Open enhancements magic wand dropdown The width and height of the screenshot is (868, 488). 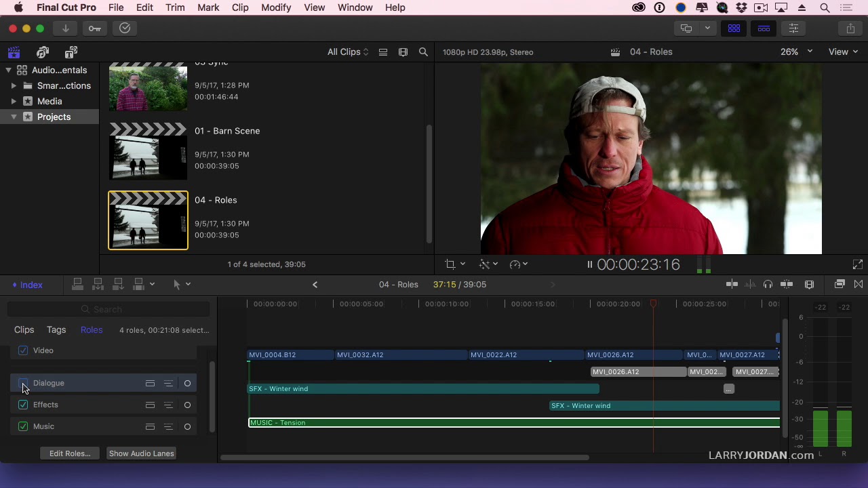[488, 264]
